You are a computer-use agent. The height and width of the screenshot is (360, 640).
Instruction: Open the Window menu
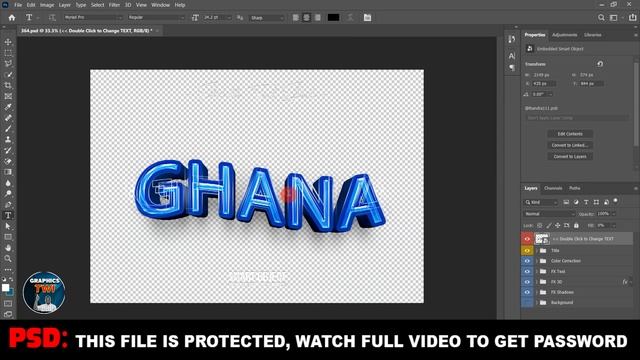coord(160,5)
